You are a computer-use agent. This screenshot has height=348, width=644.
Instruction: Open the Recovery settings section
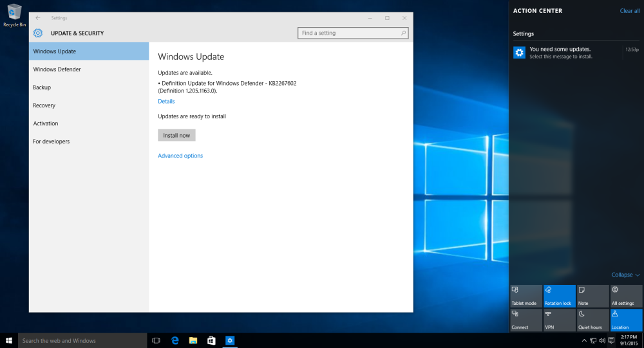coord(89,105)
